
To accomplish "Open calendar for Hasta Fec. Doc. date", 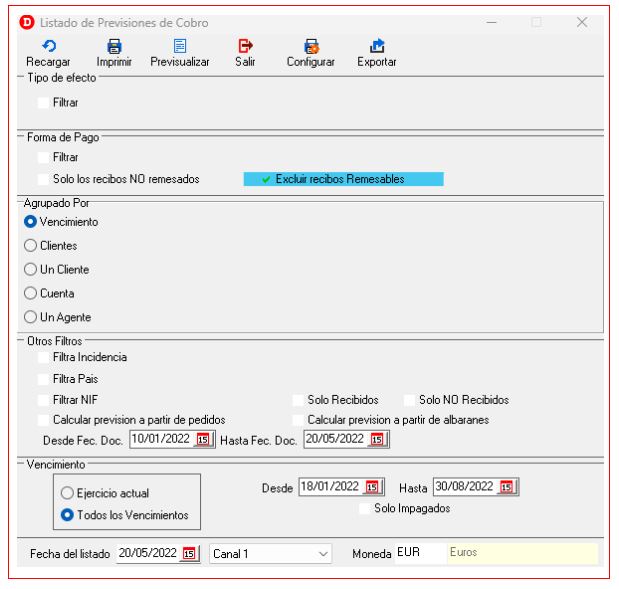I will (x=378, y=438).
